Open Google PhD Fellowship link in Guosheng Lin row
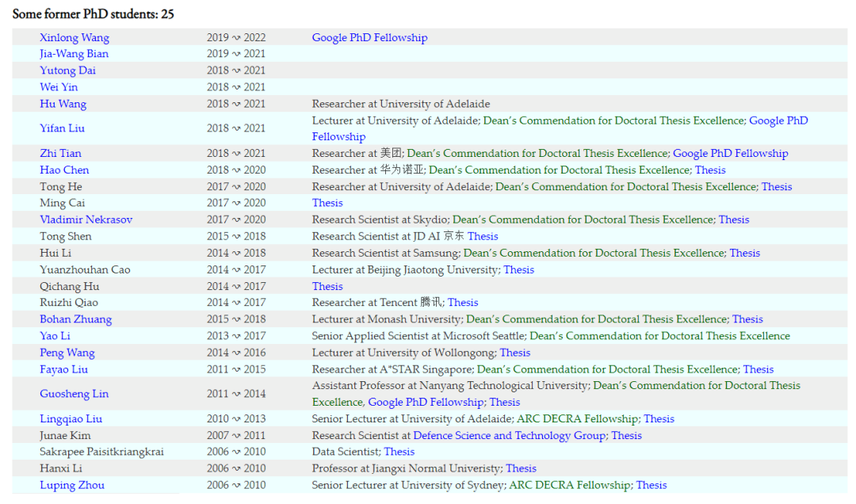This screenshot has width=856, height=504. coord(426,403)
